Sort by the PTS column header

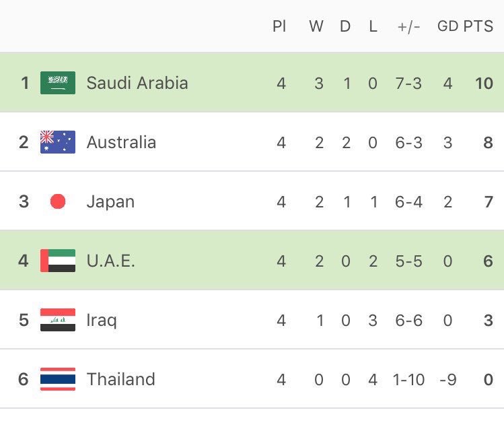478,26
